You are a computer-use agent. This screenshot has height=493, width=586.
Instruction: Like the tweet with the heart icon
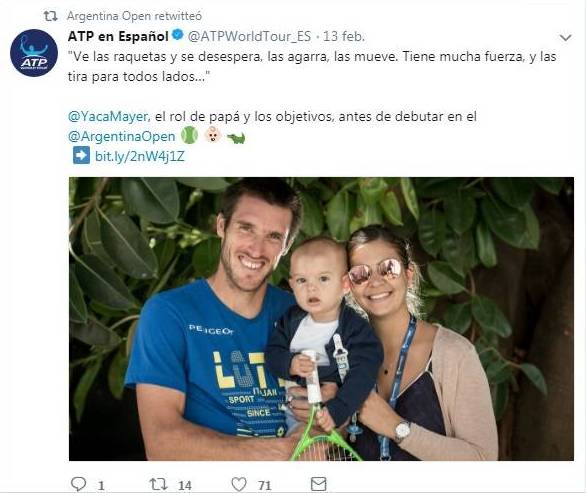(239, 484)
